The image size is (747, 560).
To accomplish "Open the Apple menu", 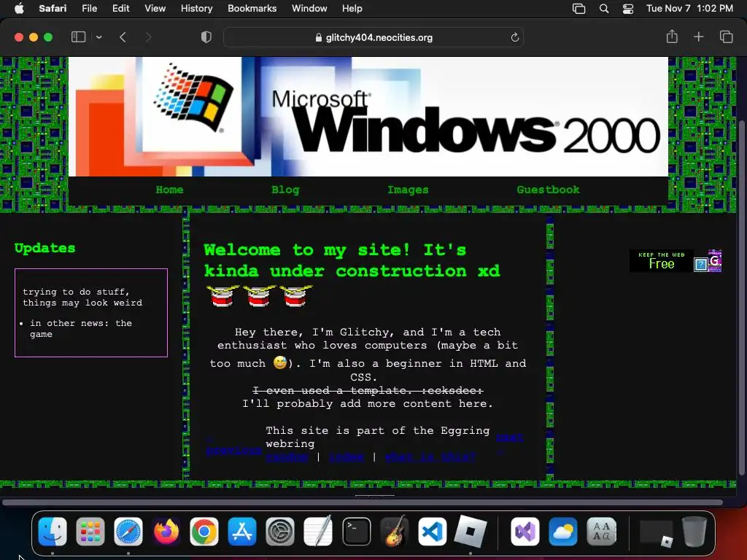I will tap(19, 8).
